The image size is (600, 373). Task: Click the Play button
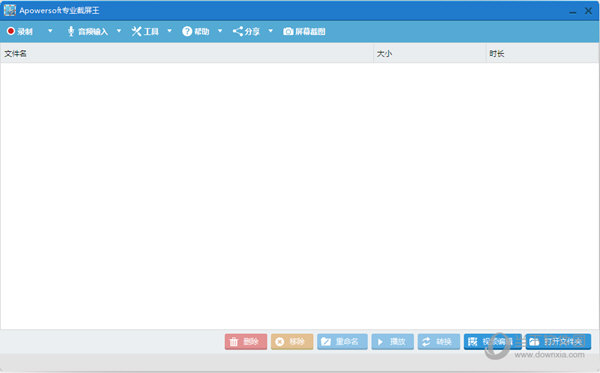[392, 341]
